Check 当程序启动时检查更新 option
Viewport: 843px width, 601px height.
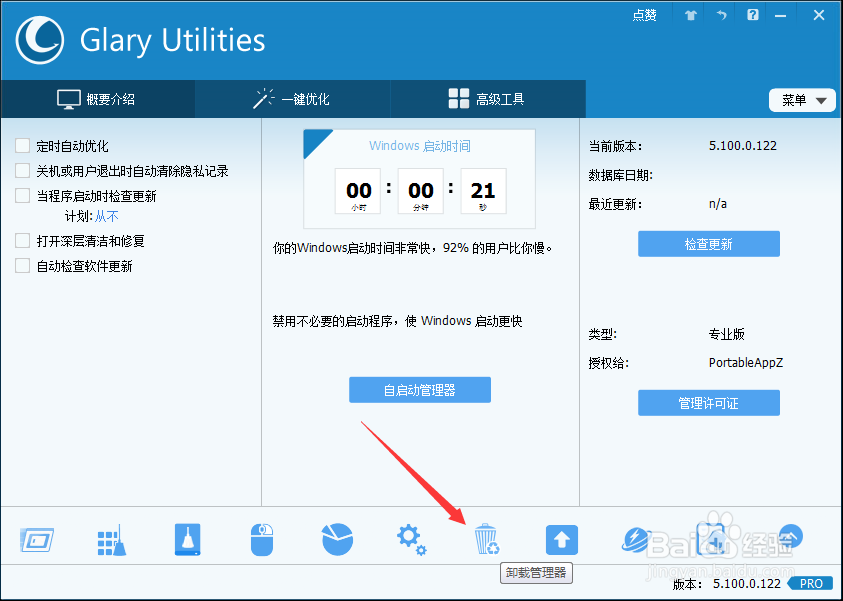click(23, 195)
